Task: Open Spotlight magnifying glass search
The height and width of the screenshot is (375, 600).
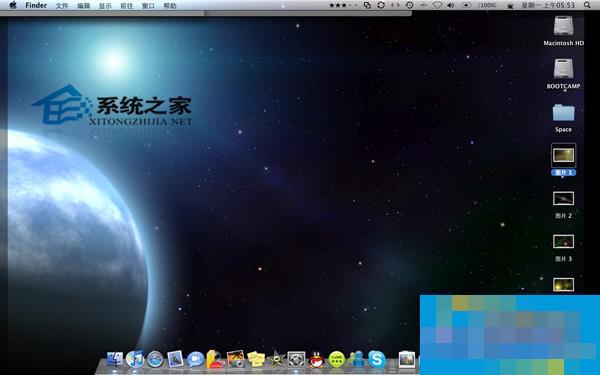Action: (587, 5)
